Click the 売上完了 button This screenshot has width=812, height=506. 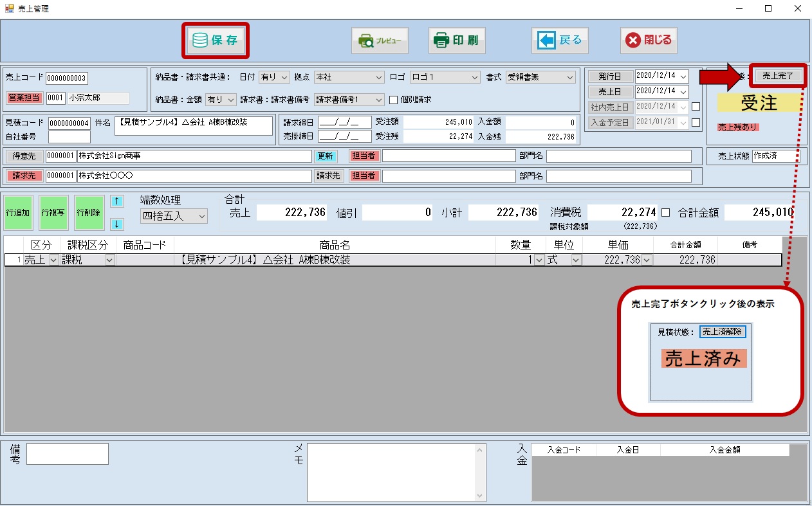[x=778, y=76]
